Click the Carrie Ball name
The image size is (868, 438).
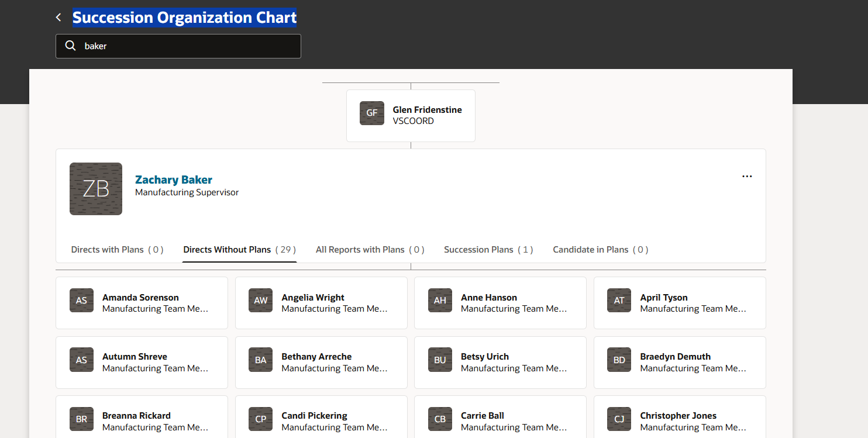click(x=483, y=416)
